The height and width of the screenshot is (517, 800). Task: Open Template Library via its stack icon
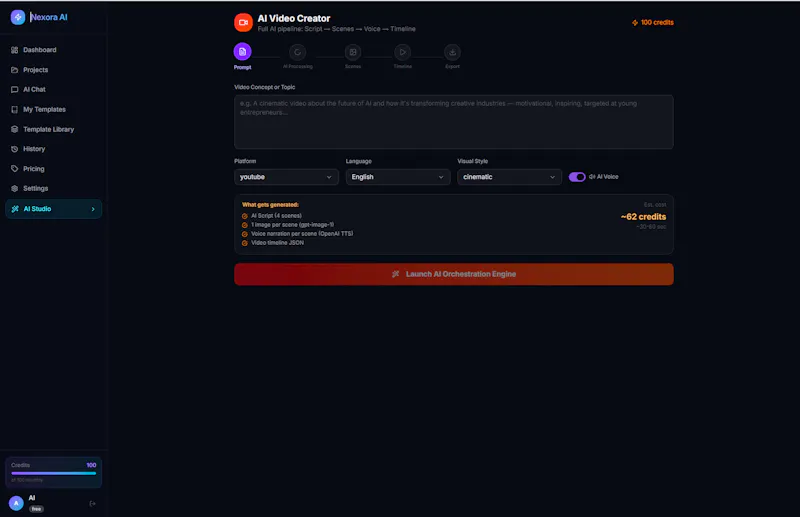pyautogui.click(x=14, y=129)
